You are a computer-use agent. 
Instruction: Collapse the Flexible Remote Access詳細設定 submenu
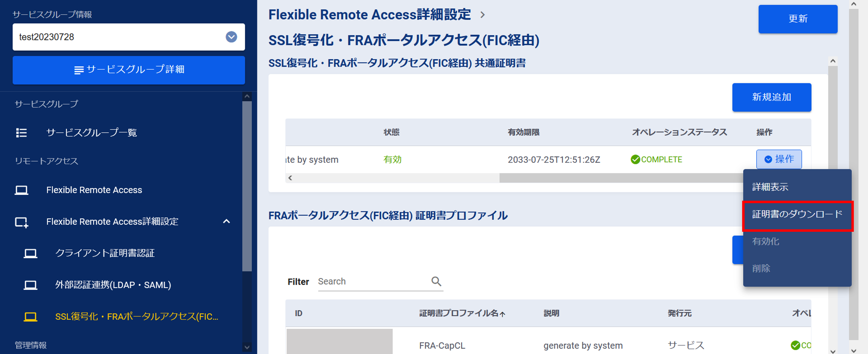tap(227, 221)
